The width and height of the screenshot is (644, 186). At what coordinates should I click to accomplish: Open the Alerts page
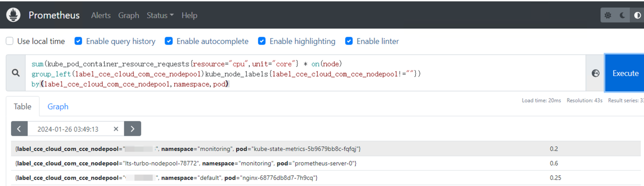point(101,15)
